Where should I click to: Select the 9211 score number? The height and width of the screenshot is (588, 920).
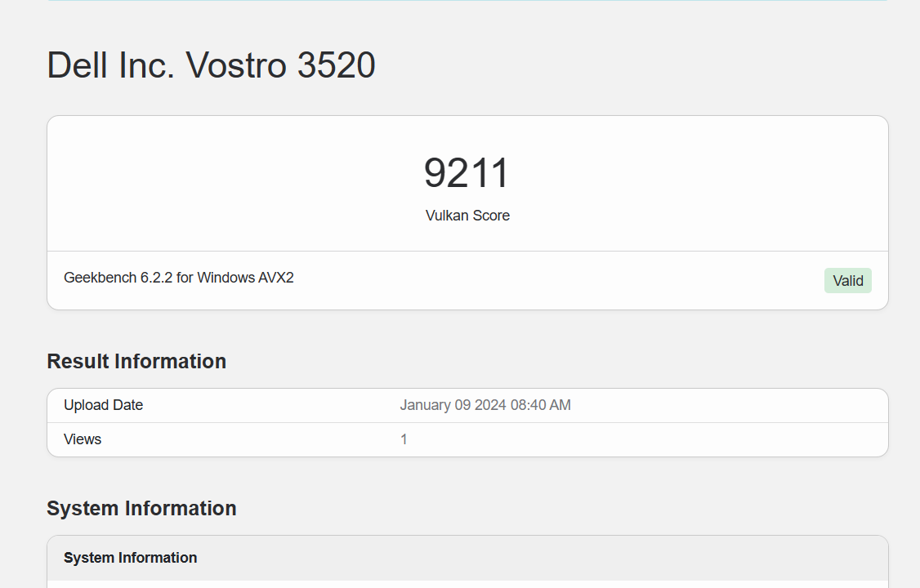(467, 173)
